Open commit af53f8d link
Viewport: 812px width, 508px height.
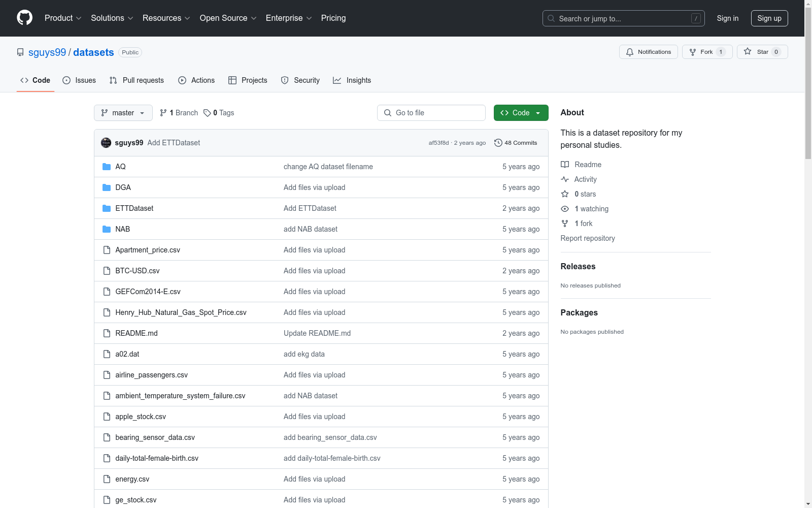click(x=438, y=143)
